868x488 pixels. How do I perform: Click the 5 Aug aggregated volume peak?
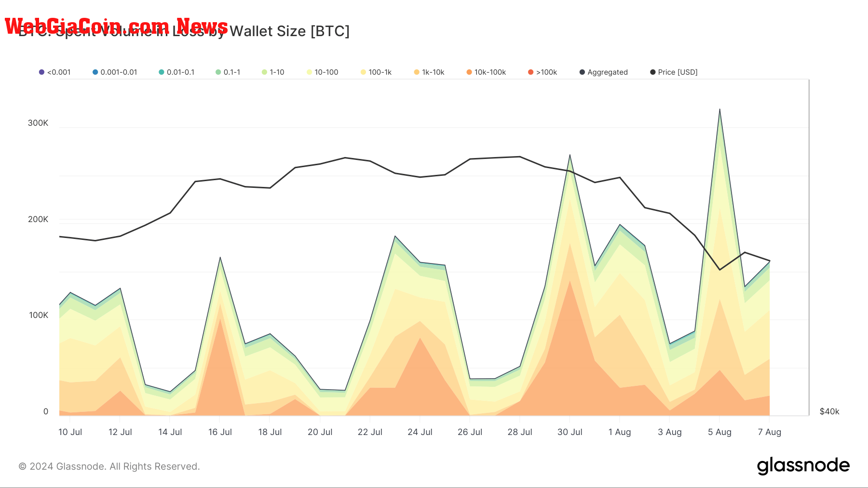[720, 109]
